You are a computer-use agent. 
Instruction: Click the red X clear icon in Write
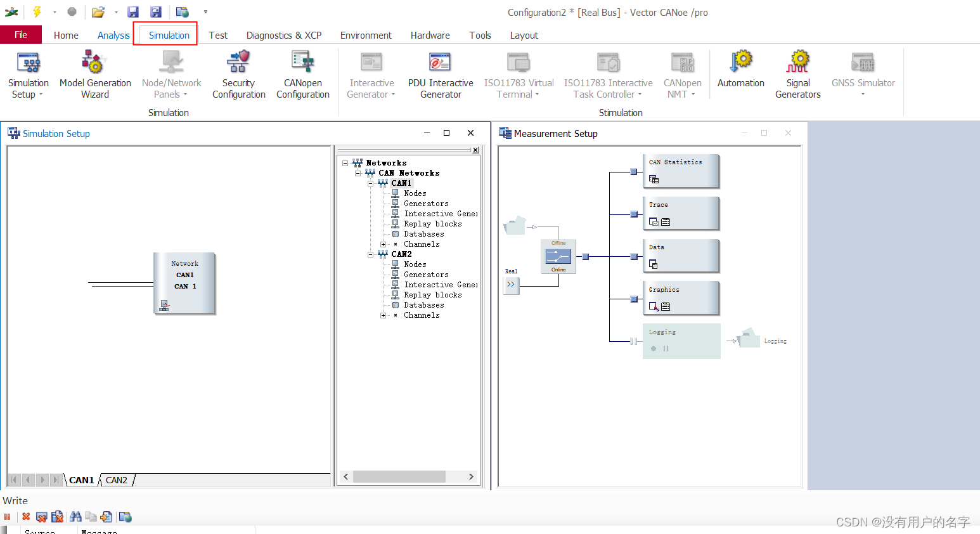(x=26, y=517)
